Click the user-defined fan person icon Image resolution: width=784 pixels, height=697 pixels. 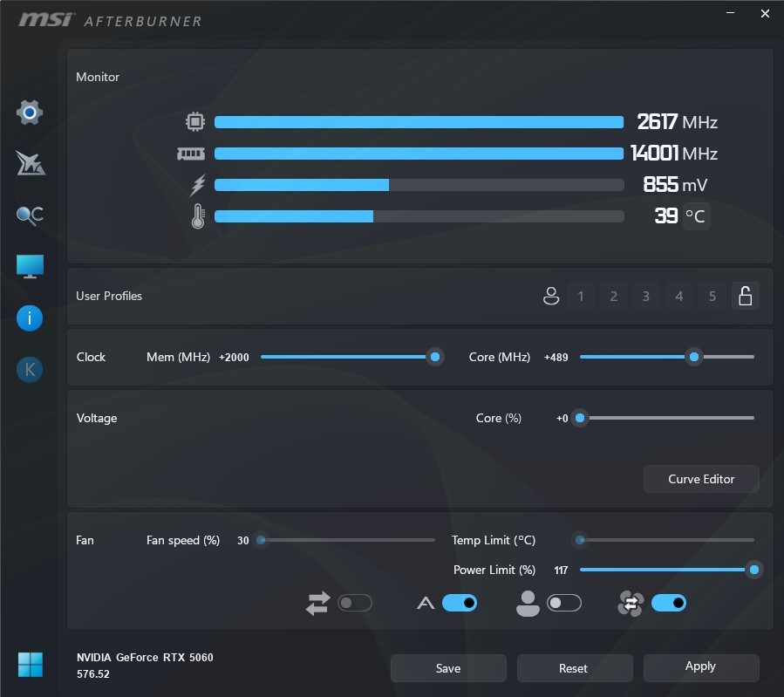click(x=528, y=603)
